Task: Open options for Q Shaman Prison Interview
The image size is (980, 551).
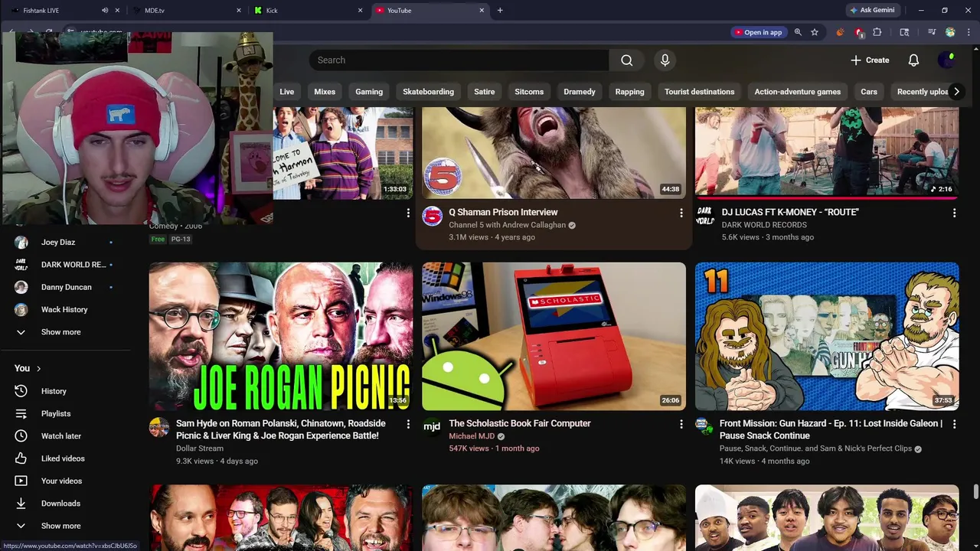Action: pos(681,213)
